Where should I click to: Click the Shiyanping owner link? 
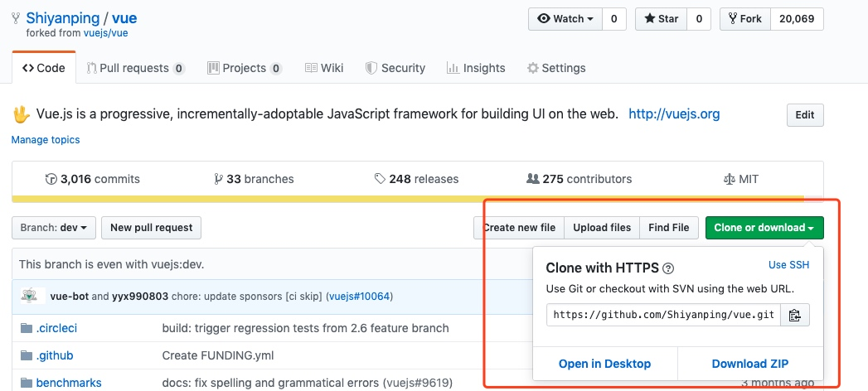[x=62, y=18]
